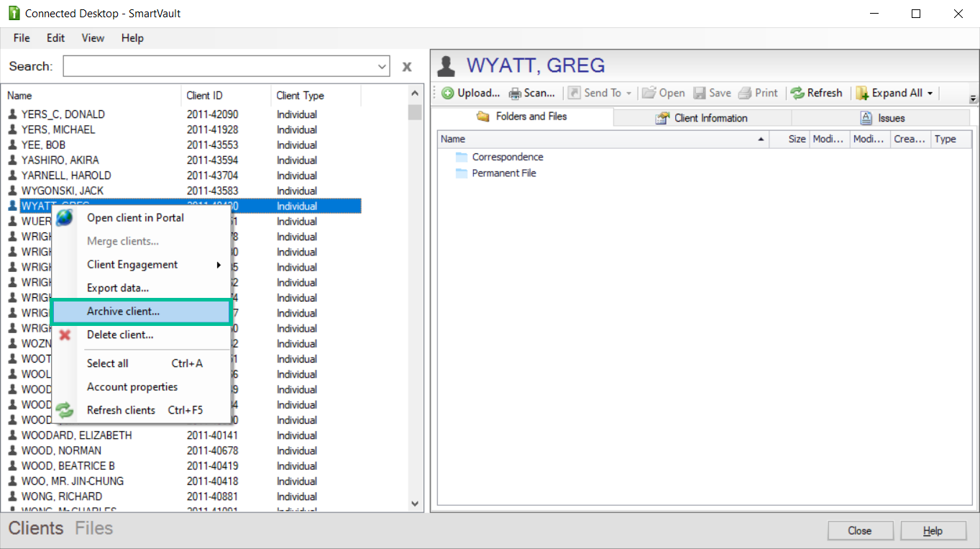
Task: Click the Close button
Action: (x=860, y=530)
